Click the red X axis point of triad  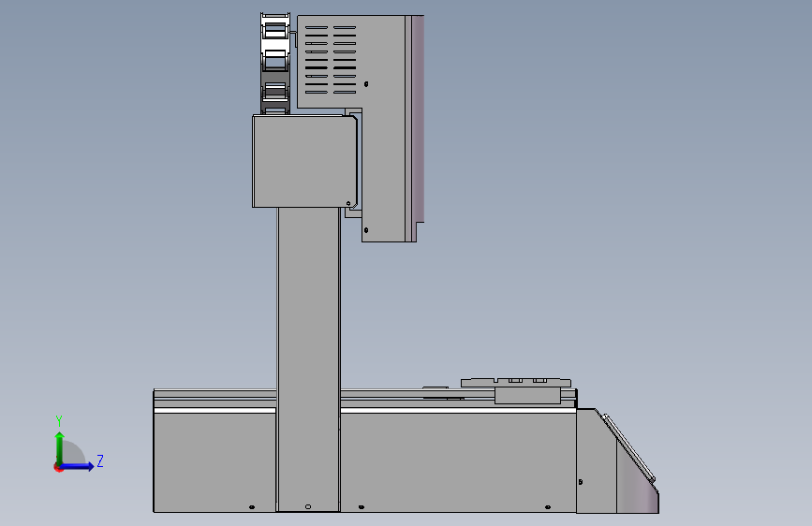58,467
